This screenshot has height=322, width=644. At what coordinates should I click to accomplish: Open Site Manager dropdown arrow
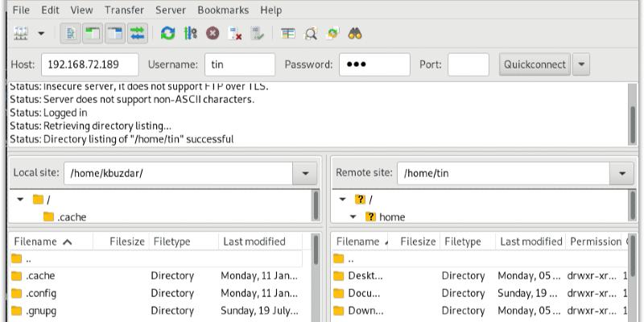tap(40, 34)
